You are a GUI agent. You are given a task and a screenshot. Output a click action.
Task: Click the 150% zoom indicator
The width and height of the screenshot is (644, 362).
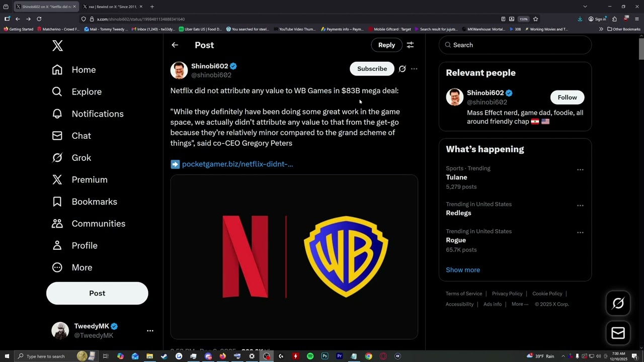pyautogui.click(x=524, y=19)
